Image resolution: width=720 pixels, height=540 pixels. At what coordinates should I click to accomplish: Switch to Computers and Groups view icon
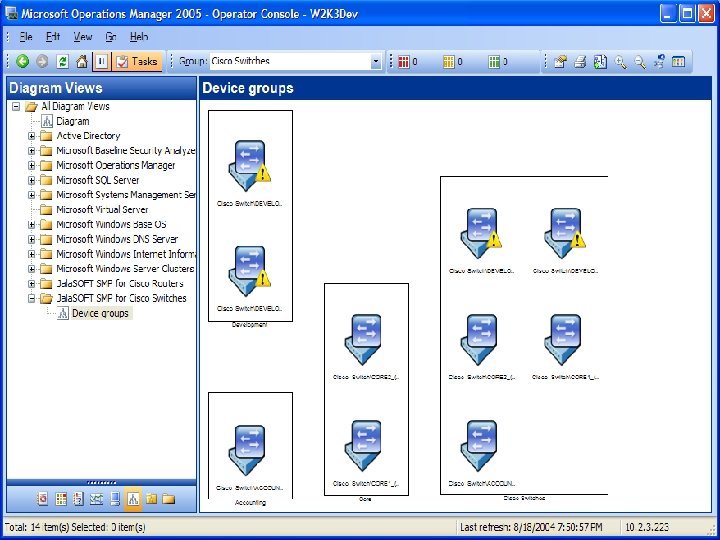point(115,499)
